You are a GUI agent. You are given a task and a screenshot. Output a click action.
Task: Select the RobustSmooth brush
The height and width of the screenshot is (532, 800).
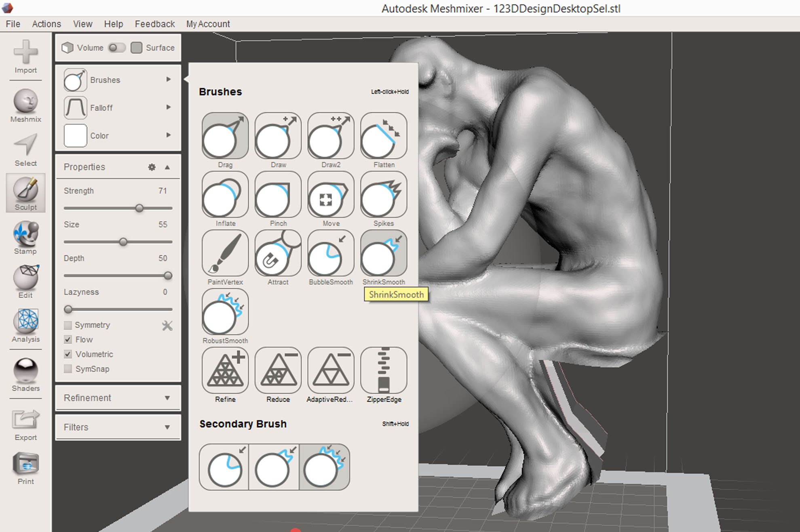click(225, 311)
